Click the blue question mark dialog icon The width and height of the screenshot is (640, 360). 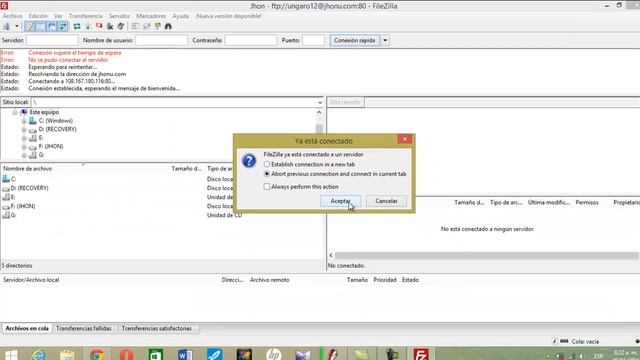tap(249, 160)
